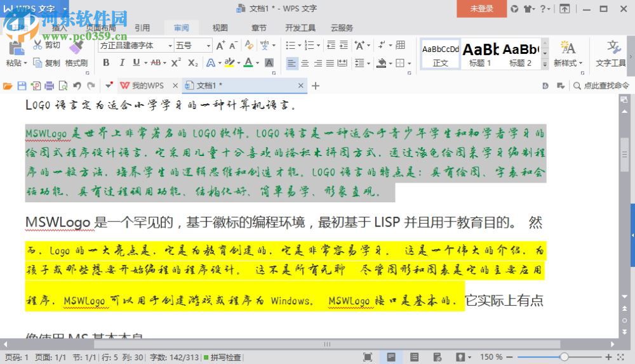Apply the 正文 (Normal) style
635x364 pixels.
[x=440, y=54]
